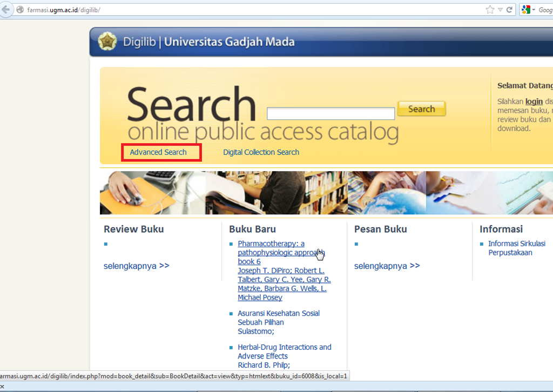Click the charts and papers banner photo
Screen dimensions: 553x392
[x=489, y=193]
